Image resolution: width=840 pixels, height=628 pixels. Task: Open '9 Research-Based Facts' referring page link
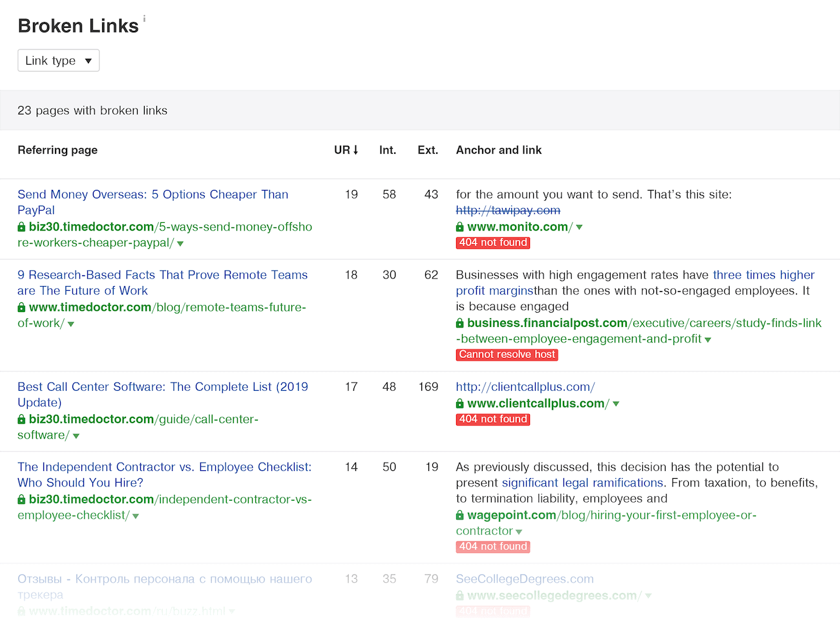[x=163, y=282]
